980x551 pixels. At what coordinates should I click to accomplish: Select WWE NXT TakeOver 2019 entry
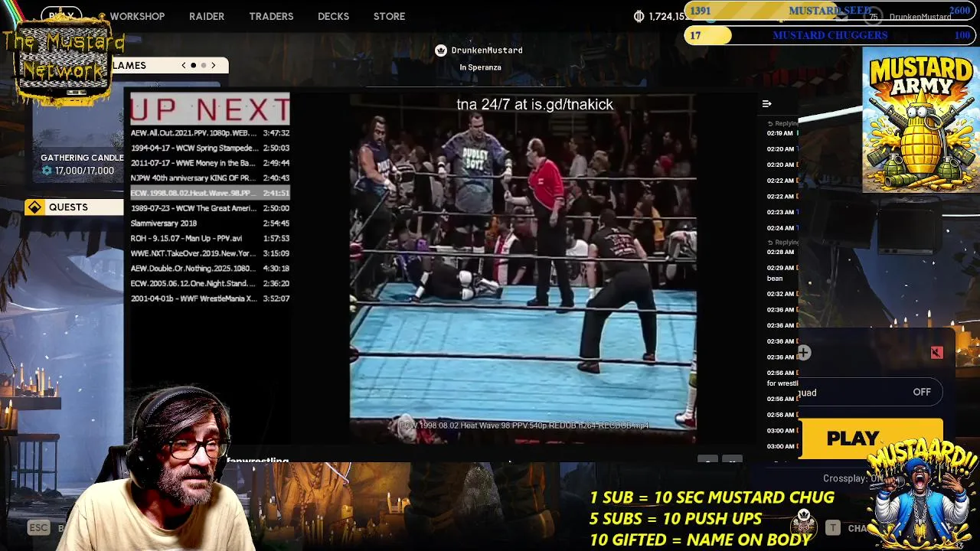(x=210, y=253)
